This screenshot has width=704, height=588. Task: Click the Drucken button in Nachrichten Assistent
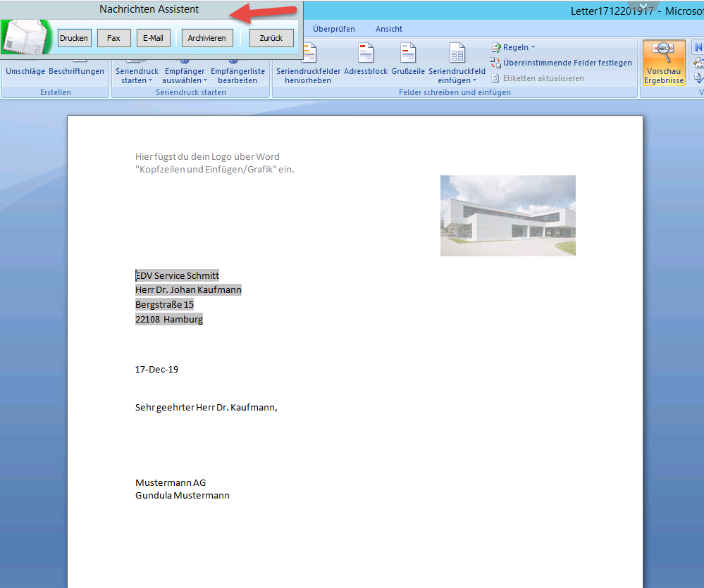click(x=75, y=38)
